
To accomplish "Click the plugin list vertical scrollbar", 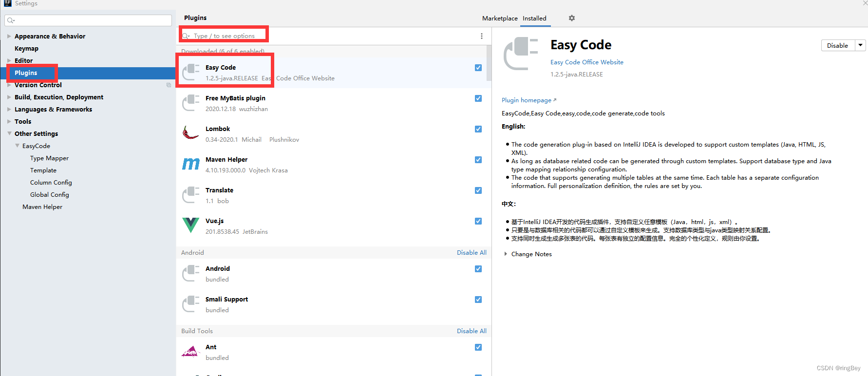I will click(489, 64).
